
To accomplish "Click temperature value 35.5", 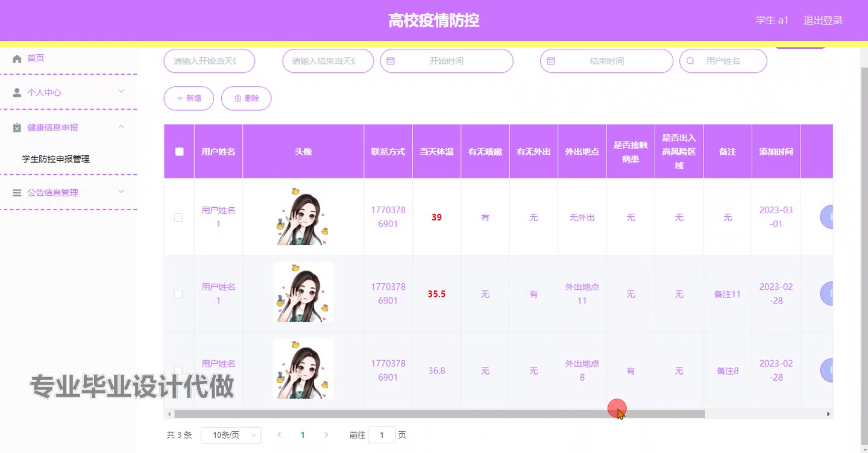I will (x=436, y=294).
